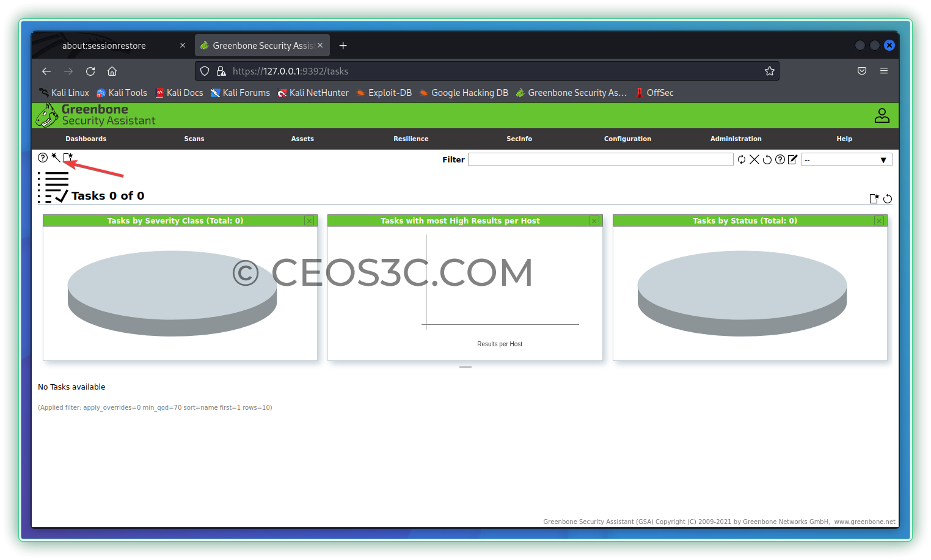
Task: Open powerfilter help icon
Action: coord(780,159)
